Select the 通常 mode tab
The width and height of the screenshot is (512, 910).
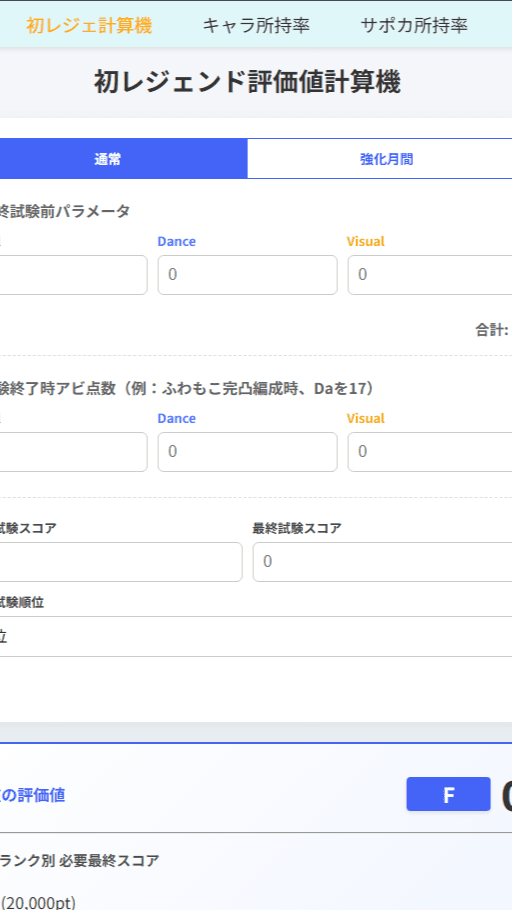[x=123, y=158]
